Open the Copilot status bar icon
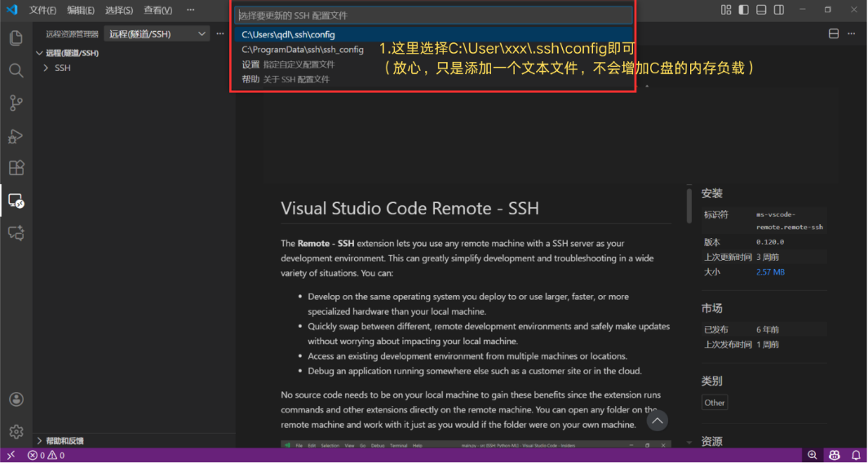This screenshot has height=463, width=868. tap(835, 455)
